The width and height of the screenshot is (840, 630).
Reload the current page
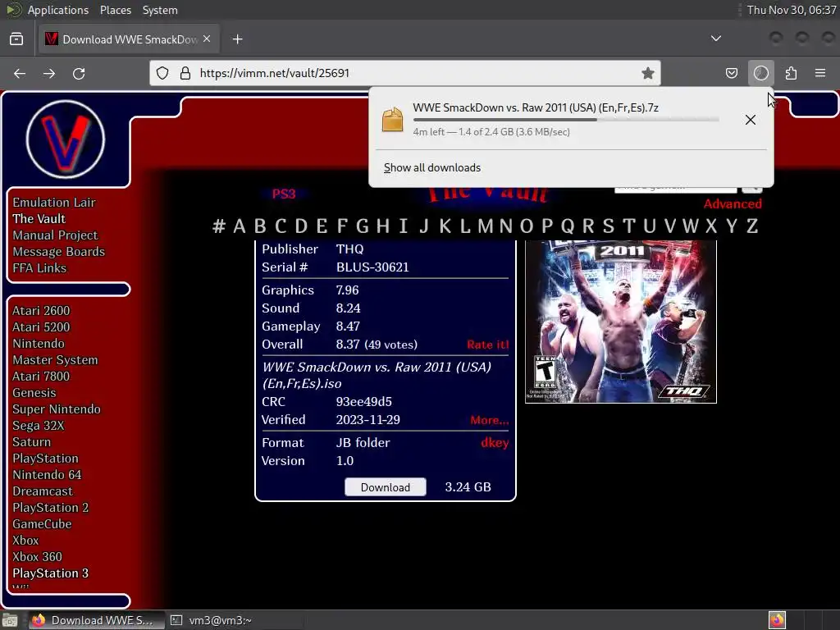pyautogui.click(x=79, y=73)
